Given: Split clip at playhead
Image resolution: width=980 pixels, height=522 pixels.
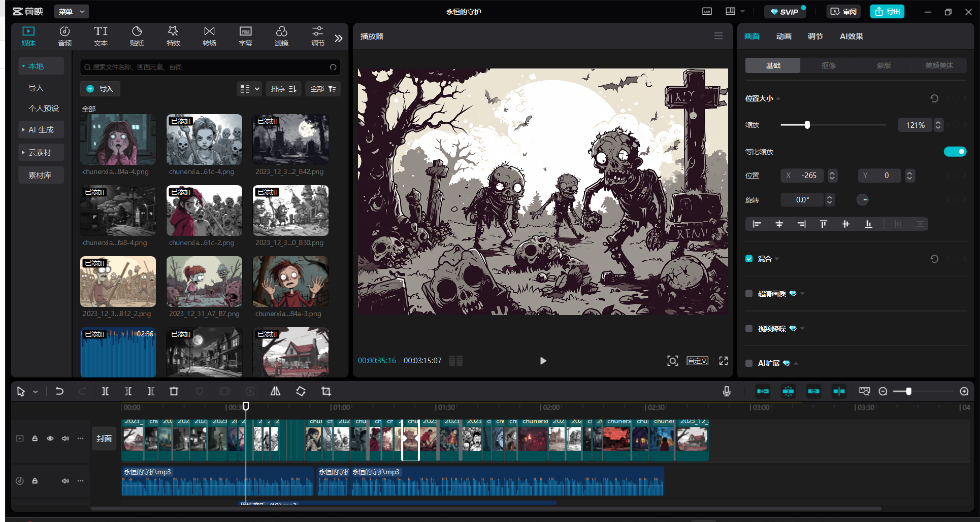Looking at the screenshot, I should [105, 391].
